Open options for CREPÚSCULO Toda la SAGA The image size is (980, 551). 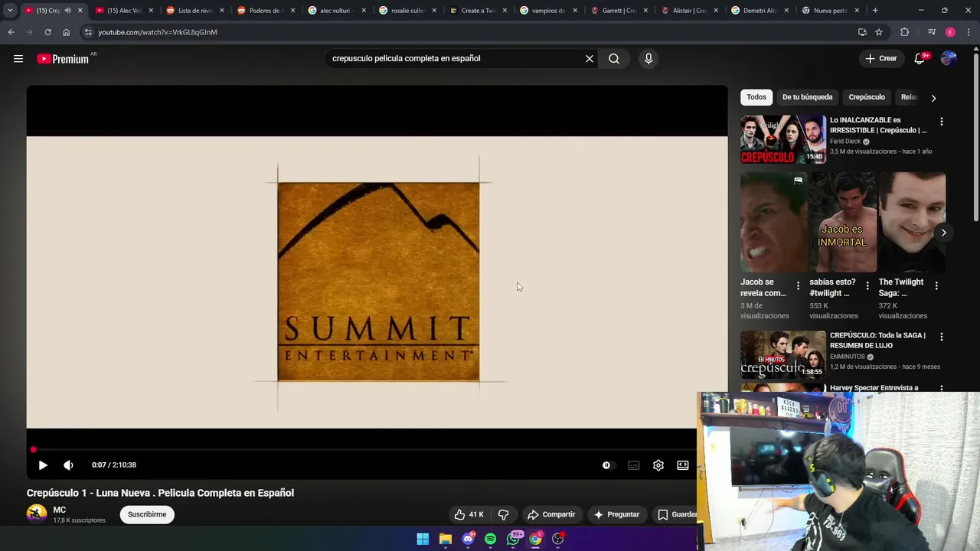[x=942, y=337]
